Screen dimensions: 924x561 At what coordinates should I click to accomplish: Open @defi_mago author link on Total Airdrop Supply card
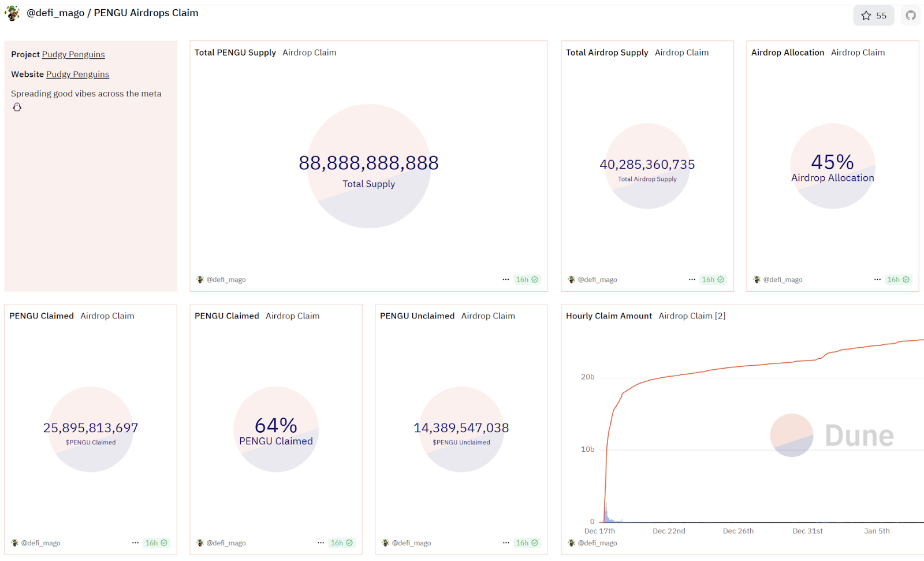coord(597,280)
